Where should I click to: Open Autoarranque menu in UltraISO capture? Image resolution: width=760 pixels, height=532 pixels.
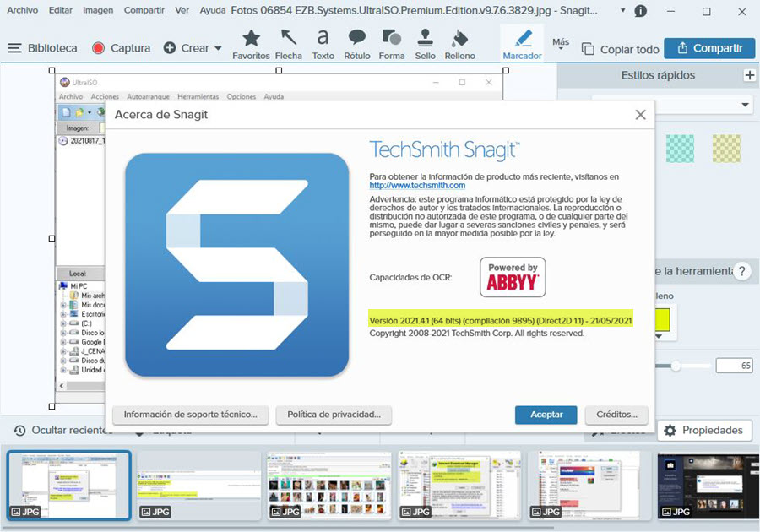148,96
